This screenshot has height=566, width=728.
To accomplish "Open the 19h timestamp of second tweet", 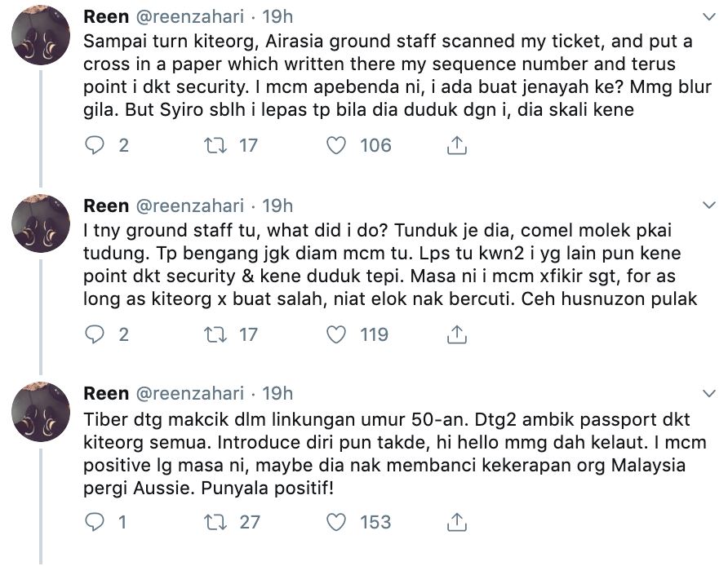I will [x=276, y=206].
